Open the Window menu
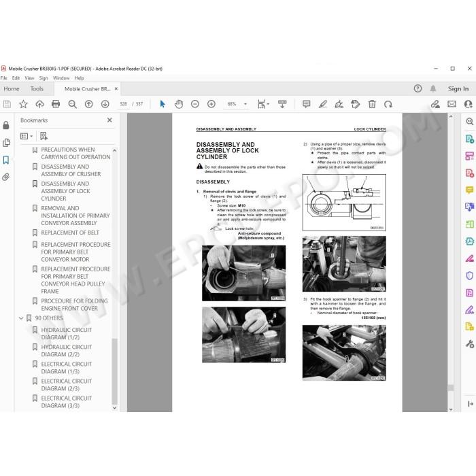476x476 pixels. tap(61, 78)
